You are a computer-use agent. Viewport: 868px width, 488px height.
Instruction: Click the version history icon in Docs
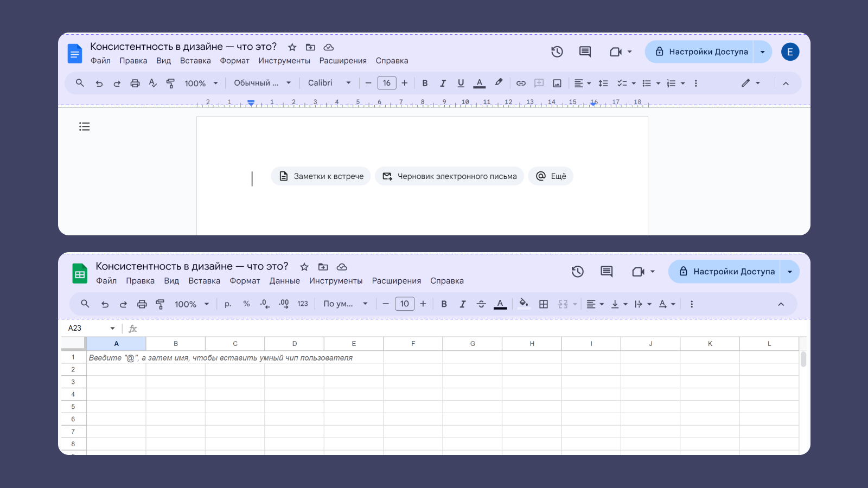(557, 52)
